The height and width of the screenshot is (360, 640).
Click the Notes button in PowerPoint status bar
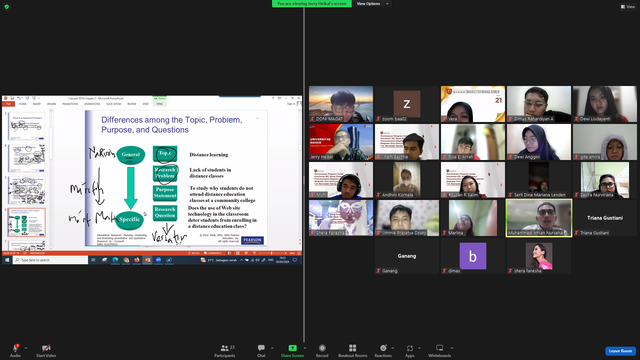point(195,253)
